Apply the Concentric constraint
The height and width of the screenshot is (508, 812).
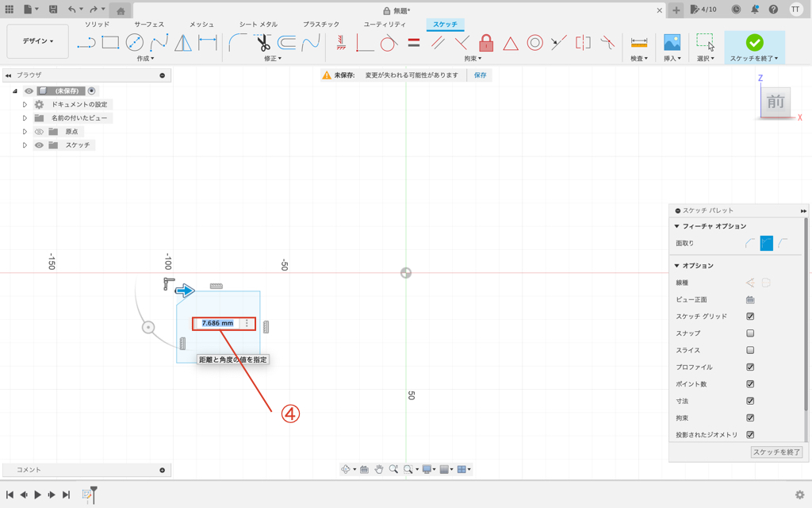click(x=535, y=43)
